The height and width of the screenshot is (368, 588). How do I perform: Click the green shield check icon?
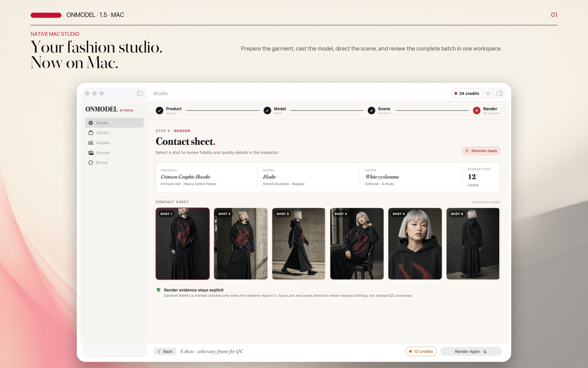(158, 290)
